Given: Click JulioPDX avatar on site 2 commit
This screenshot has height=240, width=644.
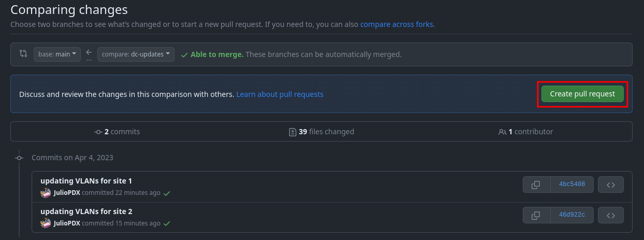Looking at the screenshot, I should [x=46, y=223].
